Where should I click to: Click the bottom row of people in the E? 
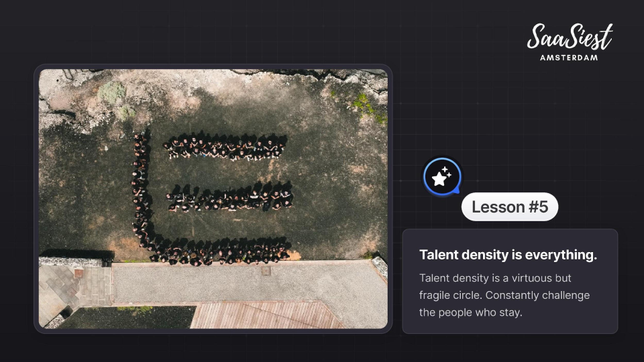[x=221, y=251]
